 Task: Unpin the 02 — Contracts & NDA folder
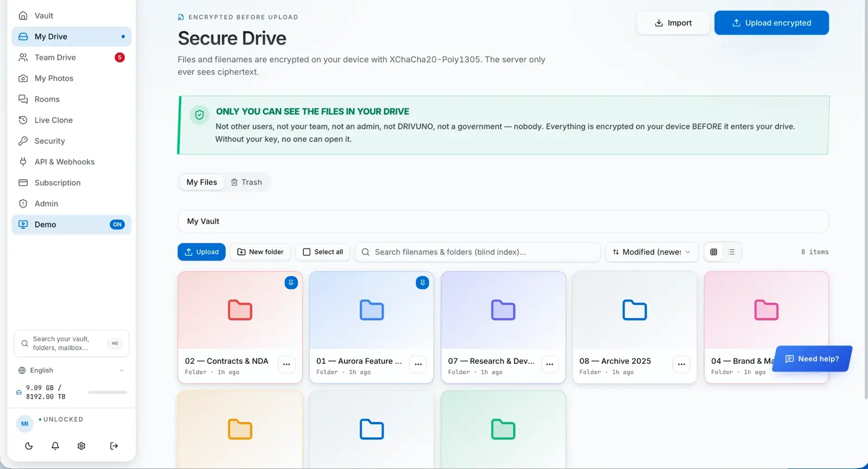coord(291,282)
